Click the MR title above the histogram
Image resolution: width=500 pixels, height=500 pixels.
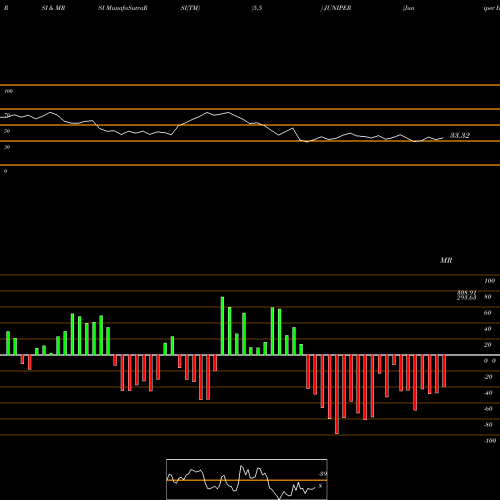446,260
